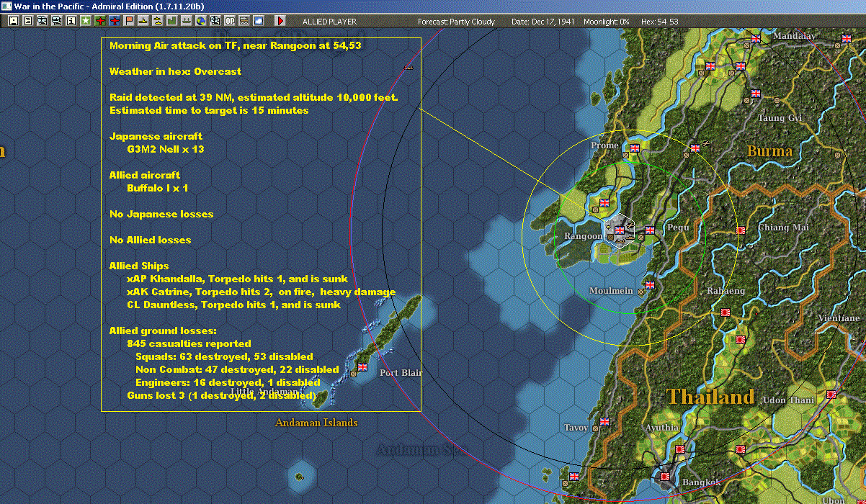Click 'G3M2 Nell x 13' line

(x=165, y=149)
